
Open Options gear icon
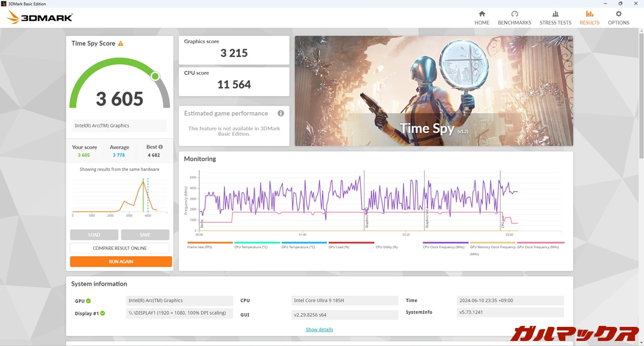tap(618, 14)
